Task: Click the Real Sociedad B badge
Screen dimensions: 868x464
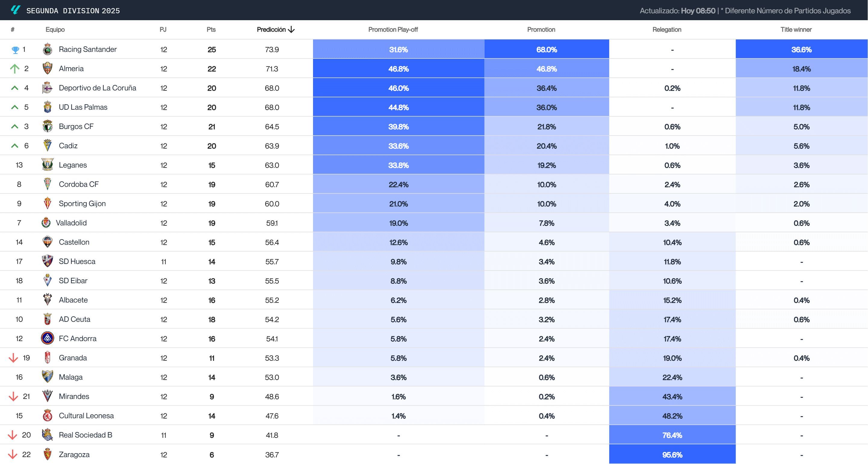Action: click(48, 435)
